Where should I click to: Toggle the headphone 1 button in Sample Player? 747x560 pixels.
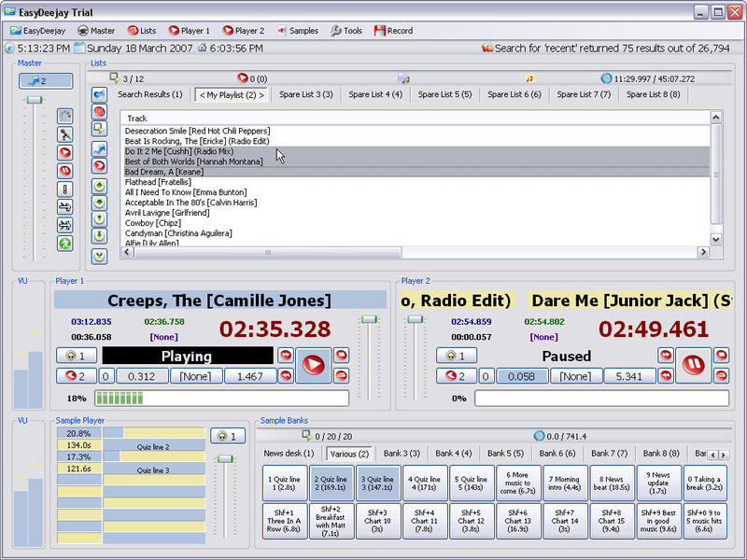(228, 436)
